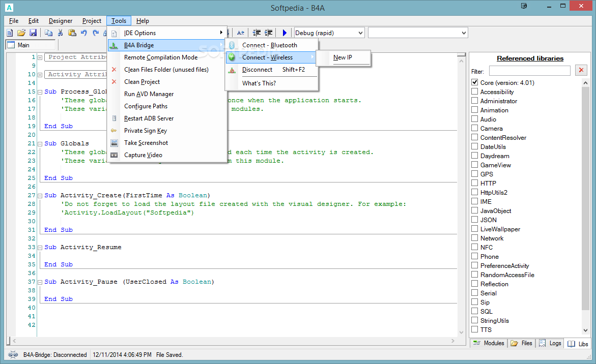Select New IP in wireless submenu

tap(343, 57)
